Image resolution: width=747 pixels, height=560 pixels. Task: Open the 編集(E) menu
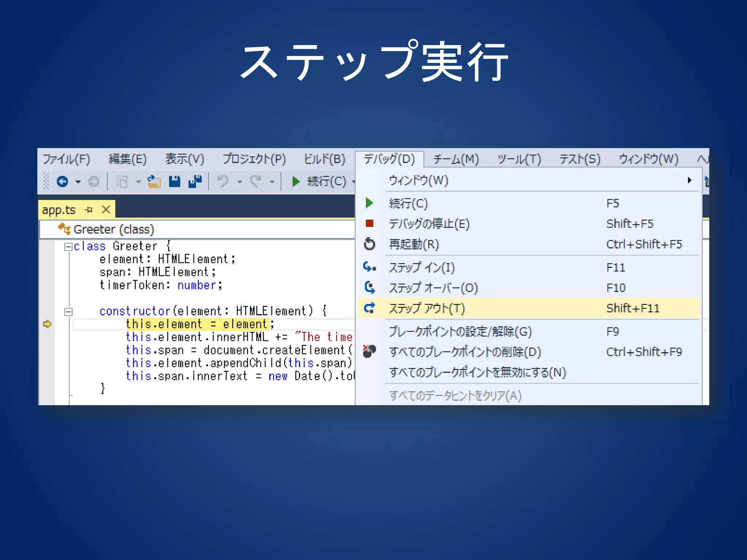coord(128,159)
